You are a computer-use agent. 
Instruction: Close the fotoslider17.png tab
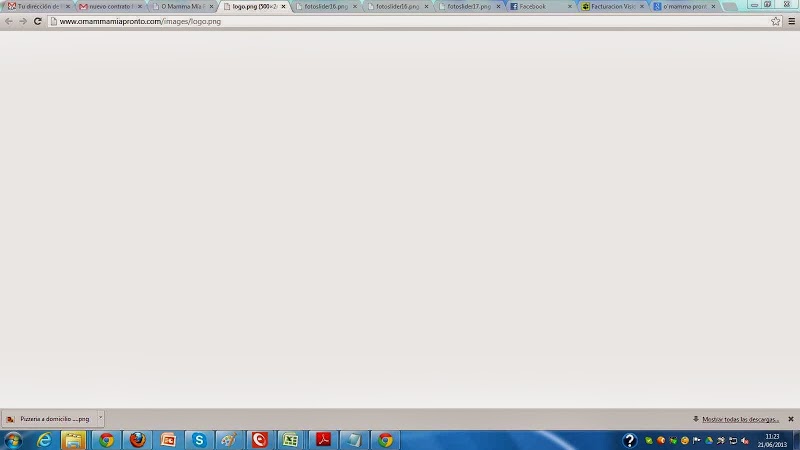pos(498,7)
